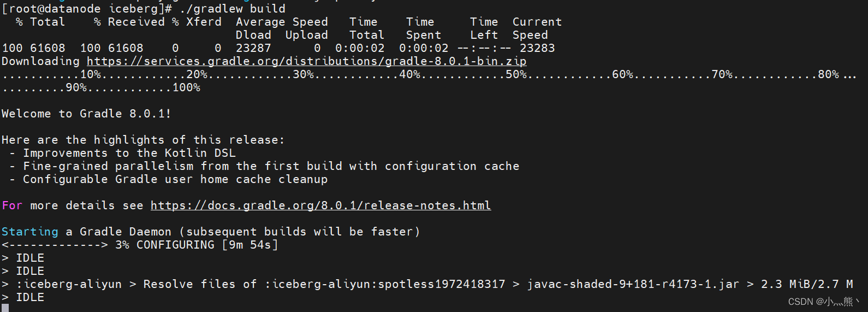Click the Average Speed column header
Screen dimensions: 868x312
click(x=282, y=22)
